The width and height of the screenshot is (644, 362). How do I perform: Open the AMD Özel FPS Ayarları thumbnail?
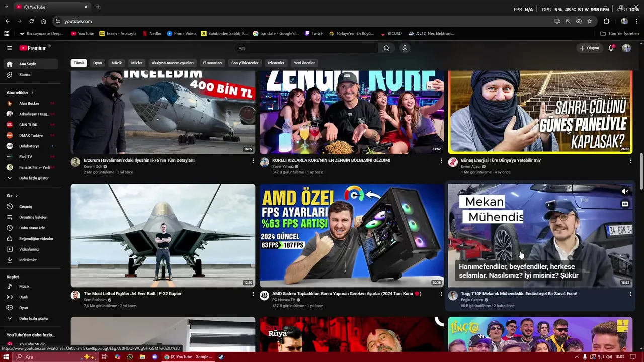pyautogui.click(x=352, y=235)
